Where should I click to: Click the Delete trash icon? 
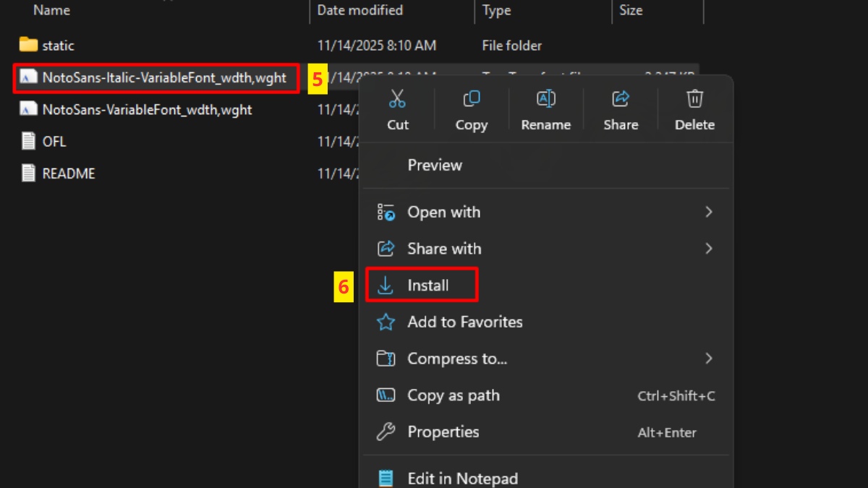coord(694,98)
